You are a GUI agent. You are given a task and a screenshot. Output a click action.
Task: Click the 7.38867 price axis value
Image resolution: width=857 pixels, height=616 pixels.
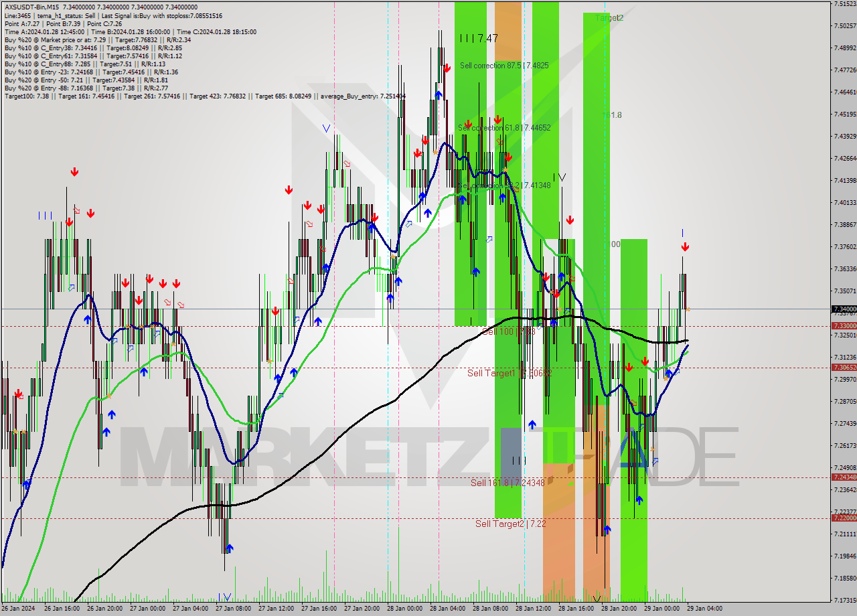[x=845, y=225]
